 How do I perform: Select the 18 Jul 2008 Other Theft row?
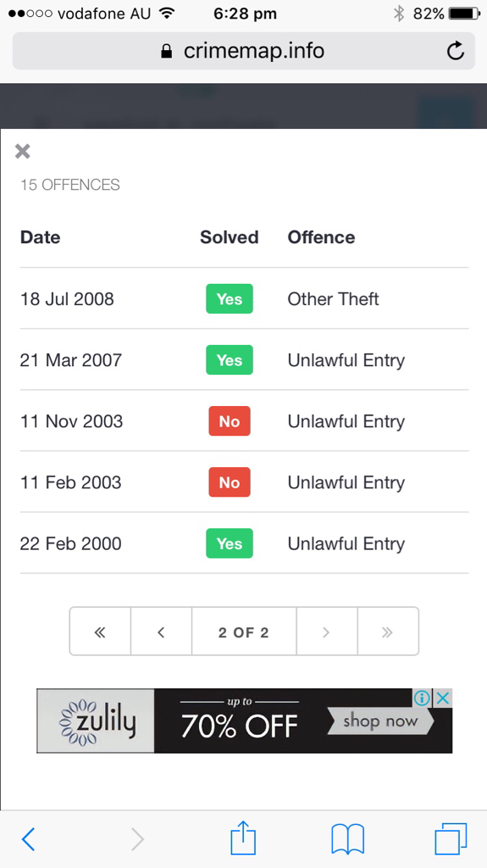pos(244,298)
